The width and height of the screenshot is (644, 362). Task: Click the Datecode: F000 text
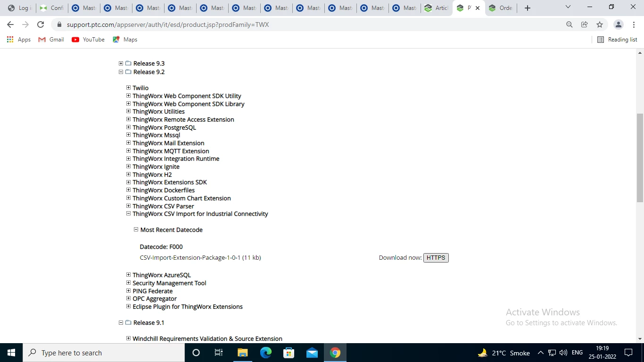[x=161, y=247]
